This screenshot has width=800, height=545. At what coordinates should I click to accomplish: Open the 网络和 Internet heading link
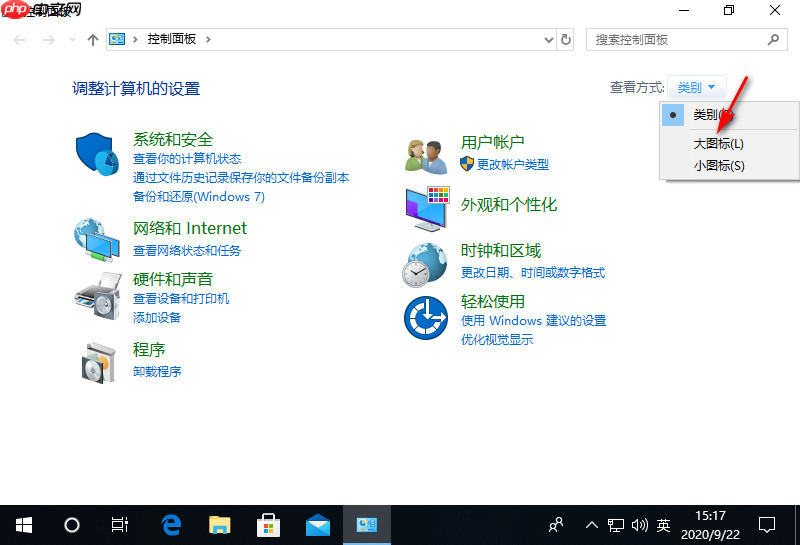[x=190, y=228]
